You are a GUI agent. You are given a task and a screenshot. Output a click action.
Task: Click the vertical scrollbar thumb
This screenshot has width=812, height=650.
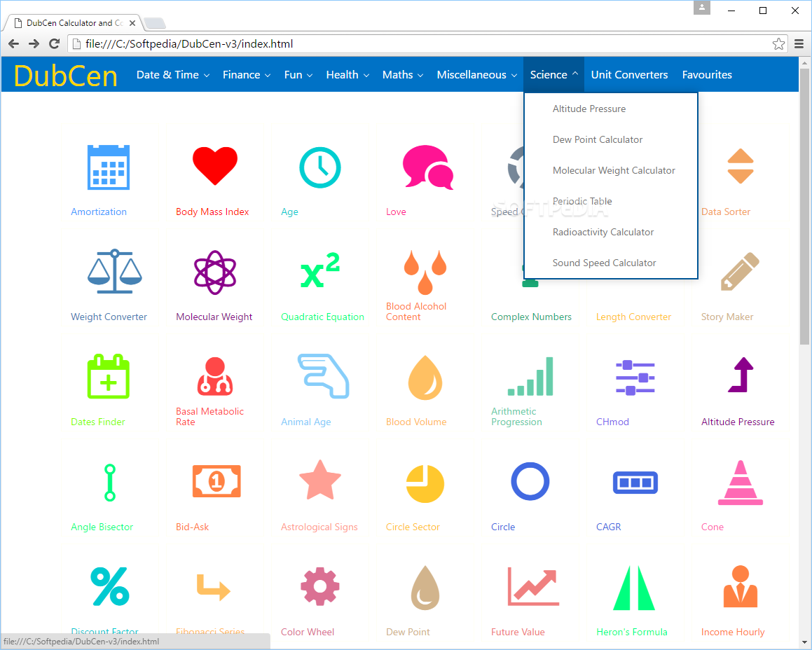tap(804, 206)
